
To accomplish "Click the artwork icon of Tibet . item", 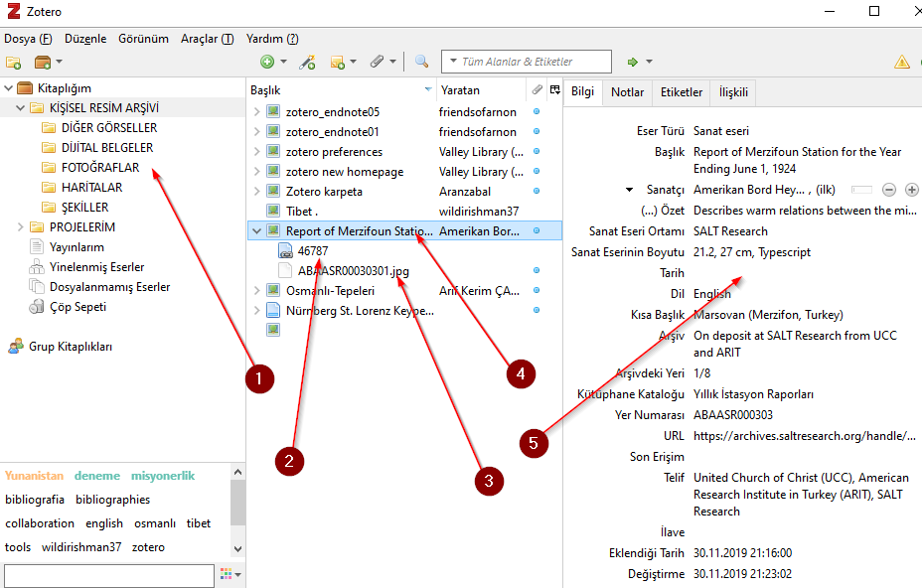I will coord(273,211).
